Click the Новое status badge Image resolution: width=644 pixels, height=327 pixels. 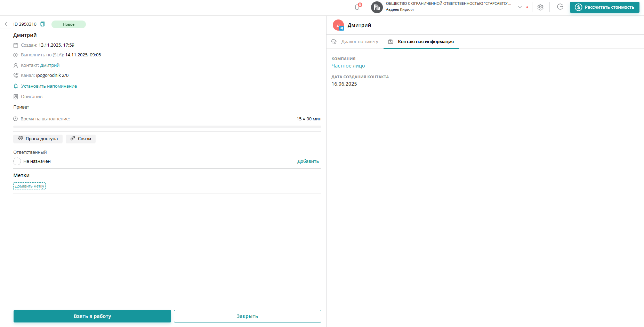pos(69,24)
